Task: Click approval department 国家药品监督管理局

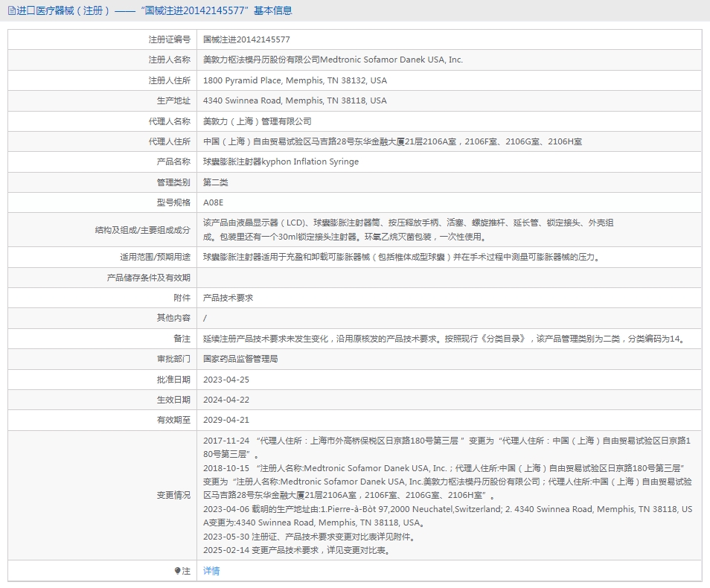Action: (x=240, y=359)
